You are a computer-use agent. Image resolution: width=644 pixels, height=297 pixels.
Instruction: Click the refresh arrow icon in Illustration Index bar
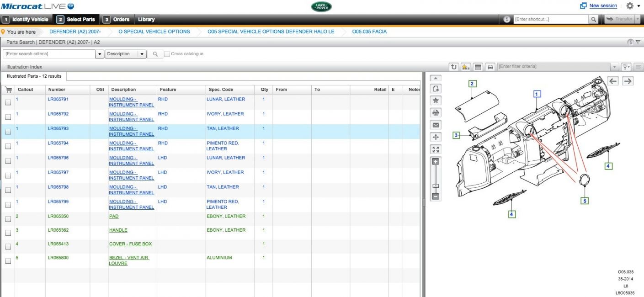tap(453, 67)
